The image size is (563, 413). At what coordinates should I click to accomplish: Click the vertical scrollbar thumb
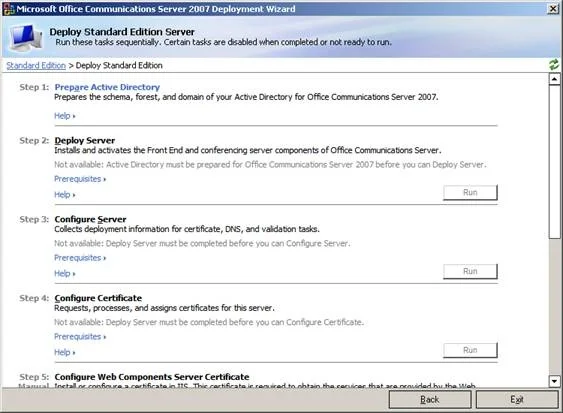point(554,162)
